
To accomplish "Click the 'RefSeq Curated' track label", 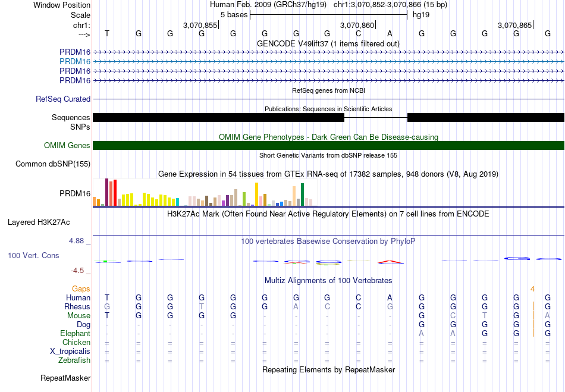I will coord(63,99).
